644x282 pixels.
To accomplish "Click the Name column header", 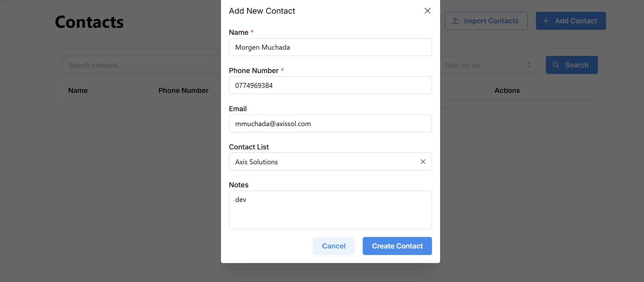I will [78, 90].
